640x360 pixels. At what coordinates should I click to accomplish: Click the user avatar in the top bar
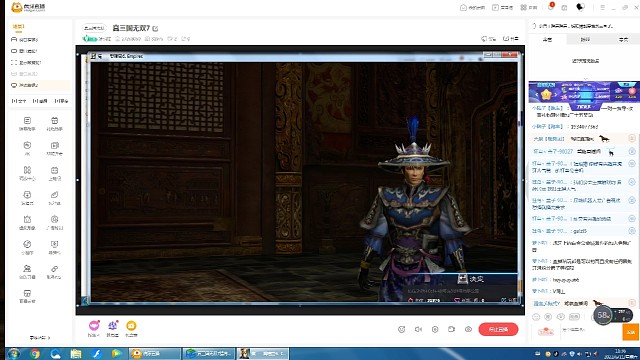580,7
